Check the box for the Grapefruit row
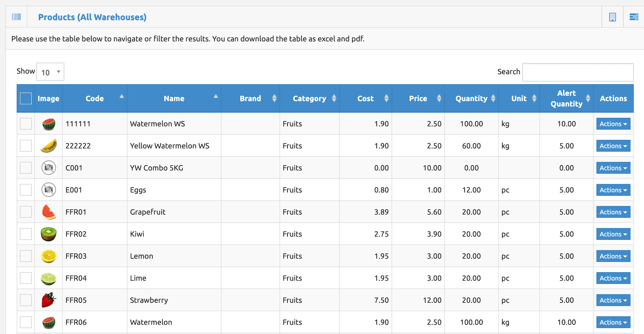 click(x=26, y=212)
